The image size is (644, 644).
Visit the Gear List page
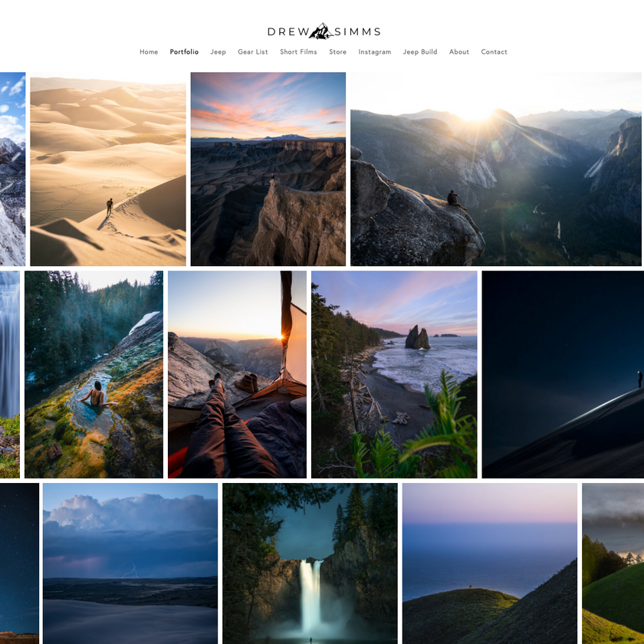coord(253,51)
